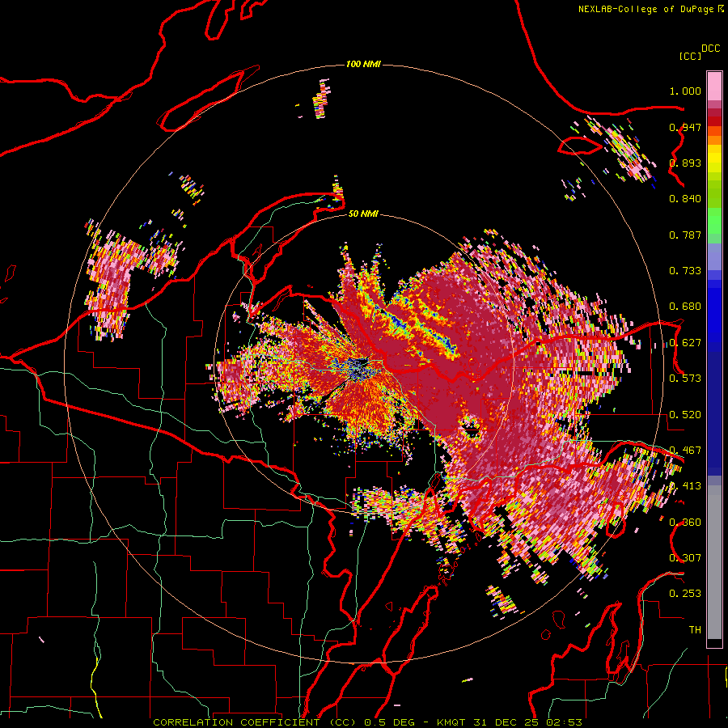The image size is (728, 728).
Task: Click the Correlation Coefficient KMQT caption text
Action: click(x=367, y=722)
